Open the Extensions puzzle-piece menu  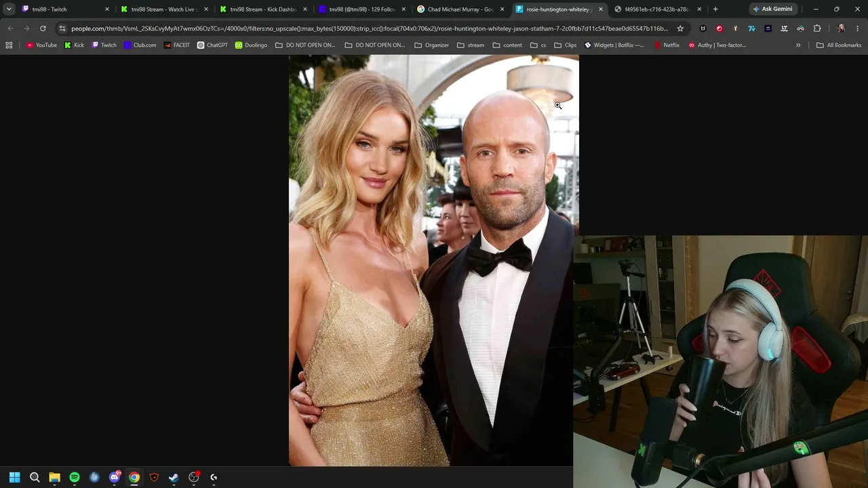pos(817,28)
